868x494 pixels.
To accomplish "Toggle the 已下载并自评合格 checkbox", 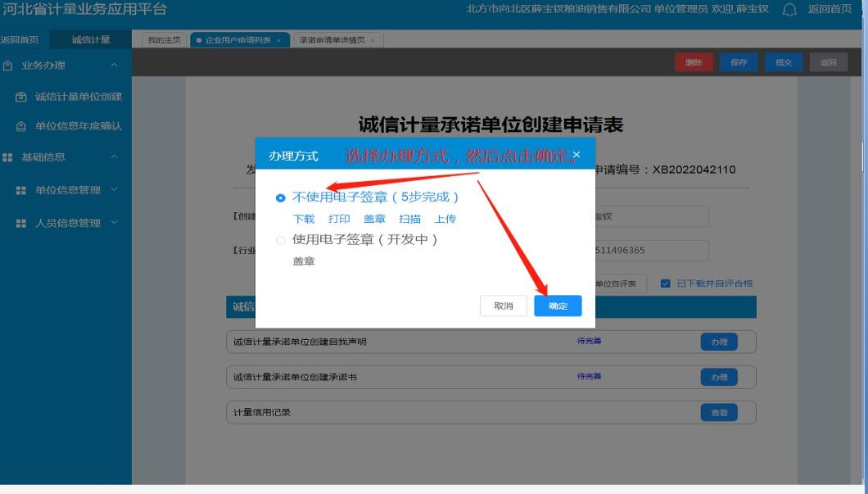I will tap(665, 283).
